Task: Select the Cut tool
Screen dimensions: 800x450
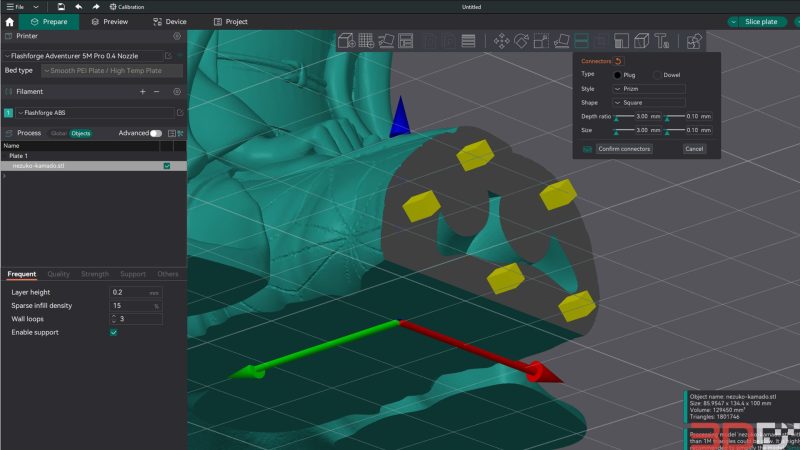Action: coord(581,41)
